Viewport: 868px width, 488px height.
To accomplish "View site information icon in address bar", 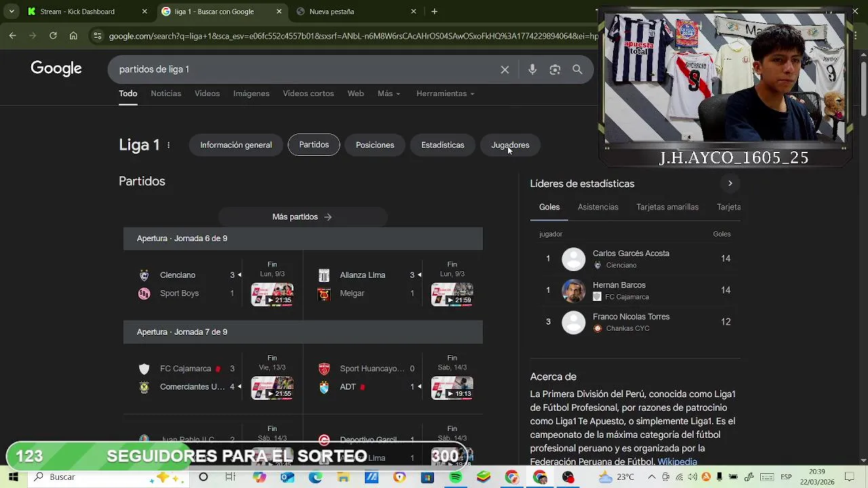I will coord(98,36).
